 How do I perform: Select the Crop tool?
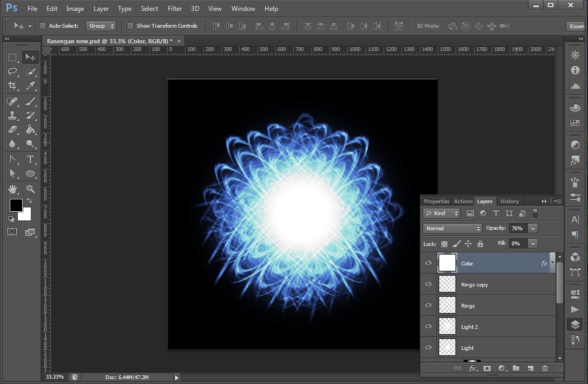pos(12,86)
